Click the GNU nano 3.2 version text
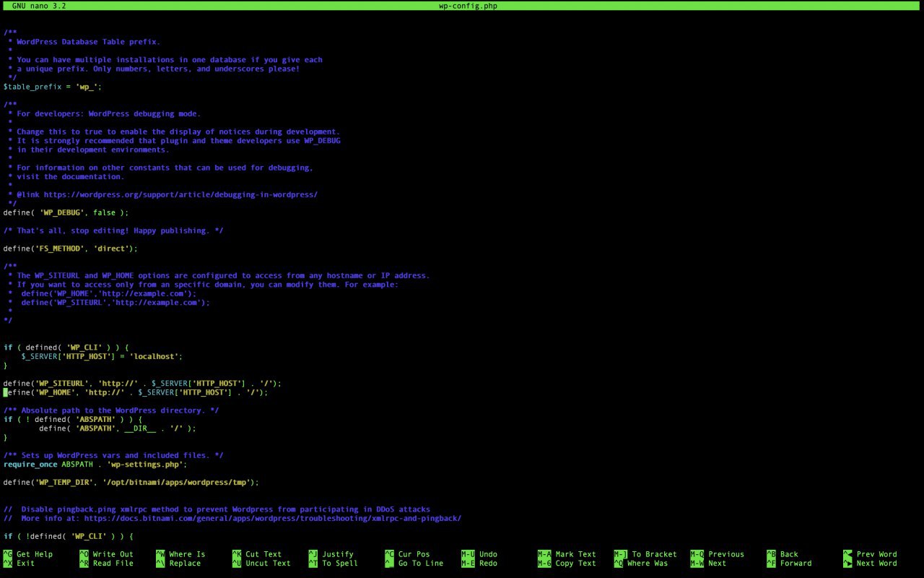This screenshot has width=924, height=578. pyautogui.click(x=39, y=6)
